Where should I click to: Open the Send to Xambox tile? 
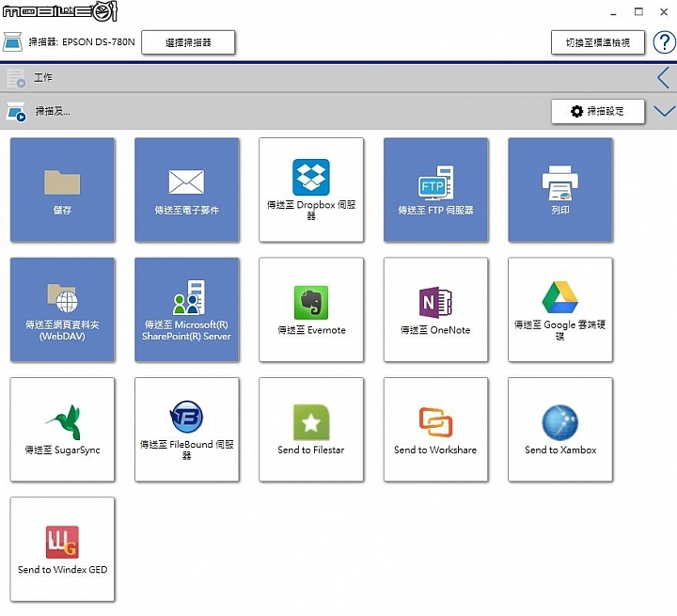(560, 430)
